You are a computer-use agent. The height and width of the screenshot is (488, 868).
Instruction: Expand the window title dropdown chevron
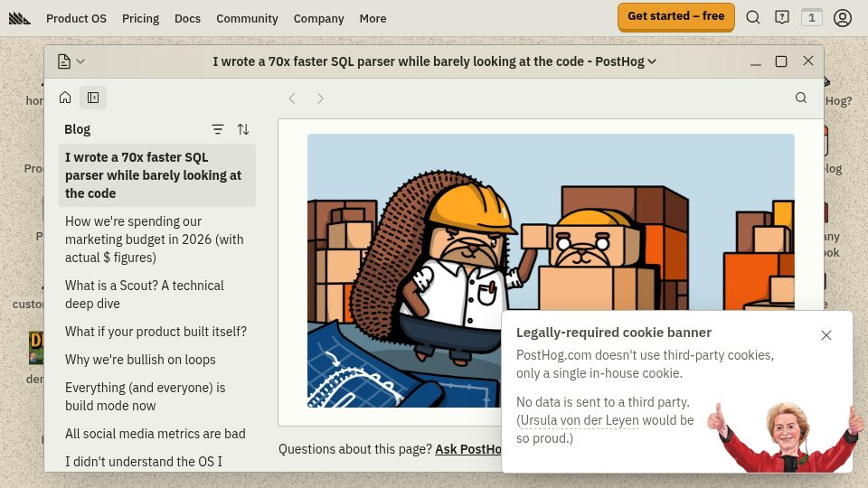point(652,61)
